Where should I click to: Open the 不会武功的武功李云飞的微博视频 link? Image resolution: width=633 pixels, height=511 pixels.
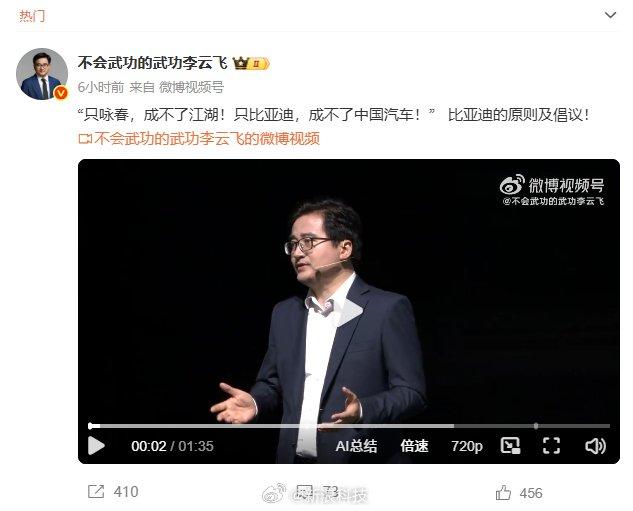[x=199, y=138]
